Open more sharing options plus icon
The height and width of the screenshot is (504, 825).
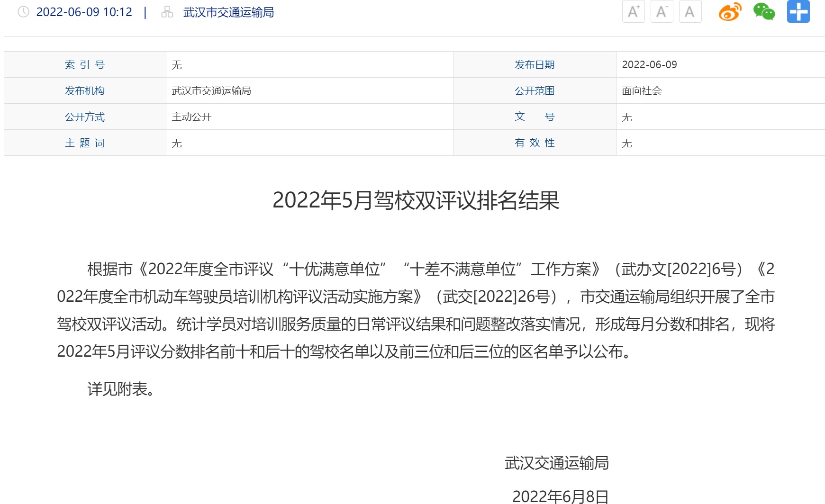(x=798, y=12)
